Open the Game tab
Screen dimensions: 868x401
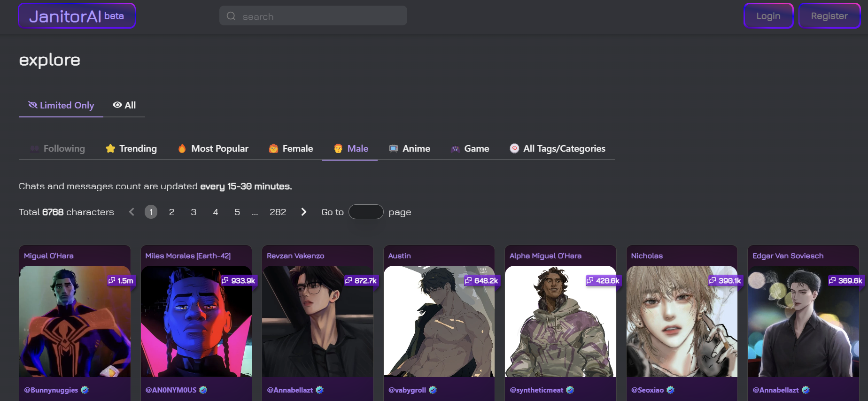470,149
